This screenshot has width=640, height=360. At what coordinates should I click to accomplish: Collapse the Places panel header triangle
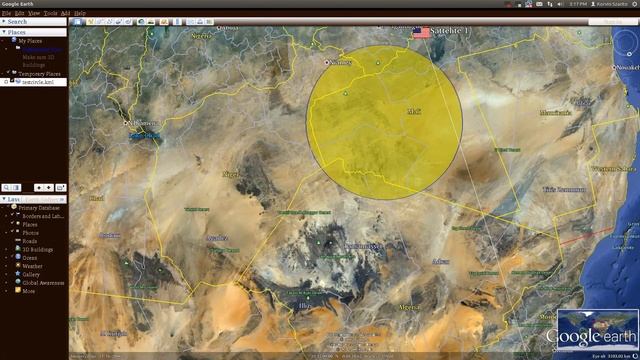click(4, 31)
